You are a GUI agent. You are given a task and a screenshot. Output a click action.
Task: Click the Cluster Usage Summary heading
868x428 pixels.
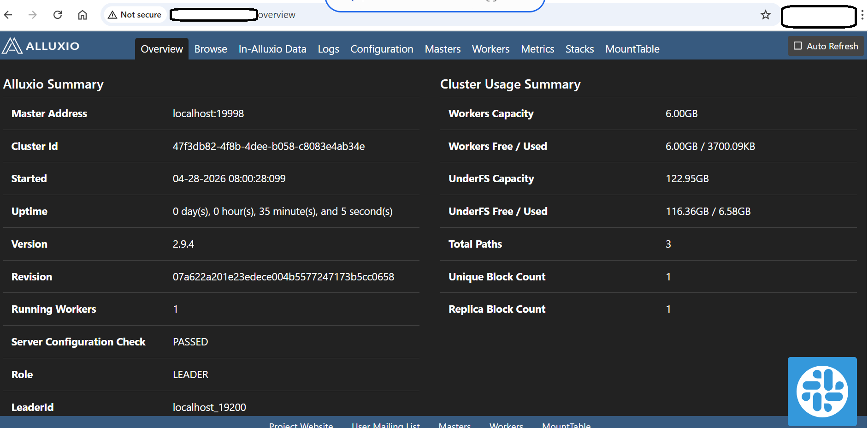pos(510,84)
